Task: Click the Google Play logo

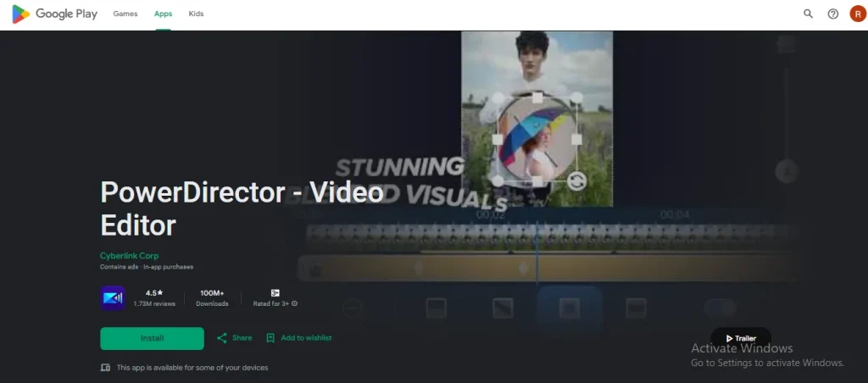Action: tap(54, 14)
